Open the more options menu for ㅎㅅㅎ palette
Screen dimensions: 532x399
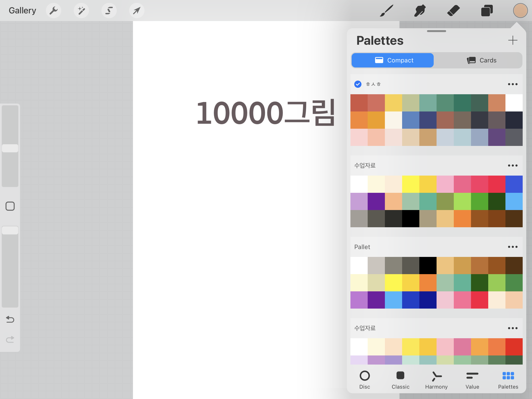point(513,84)
